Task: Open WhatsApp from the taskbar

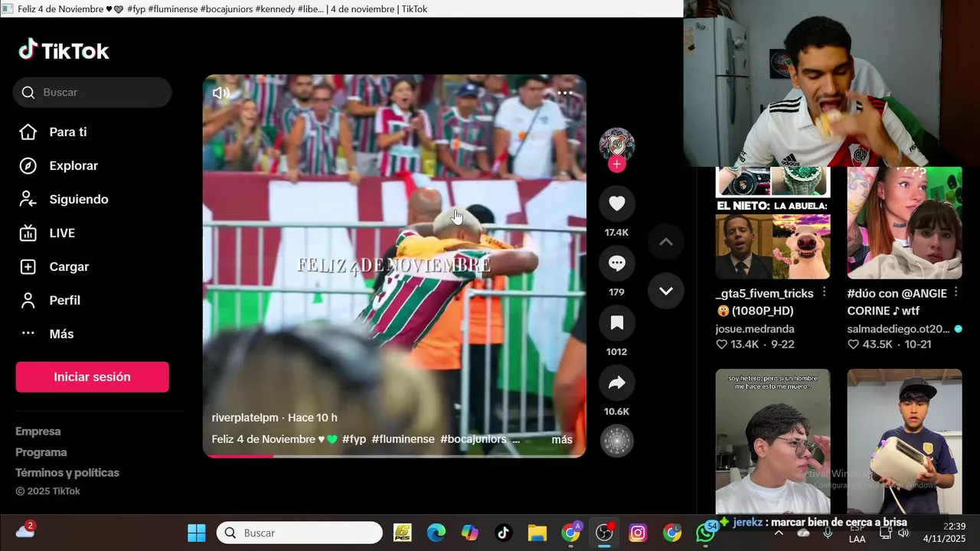Action: tap(704, 532)
